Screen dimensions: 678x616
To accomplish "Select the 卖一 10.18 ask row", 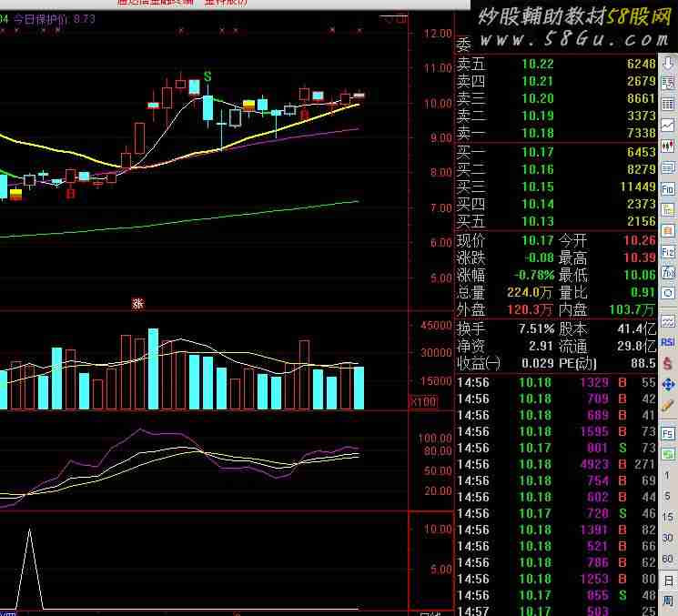I will click(x=556, y=133).
